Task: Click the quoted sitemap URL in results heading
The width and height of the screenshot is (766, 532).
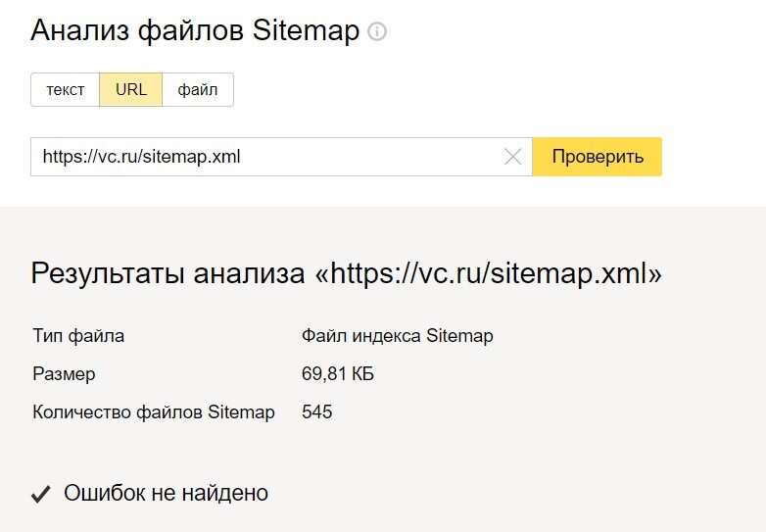Action: click(489, 273)
